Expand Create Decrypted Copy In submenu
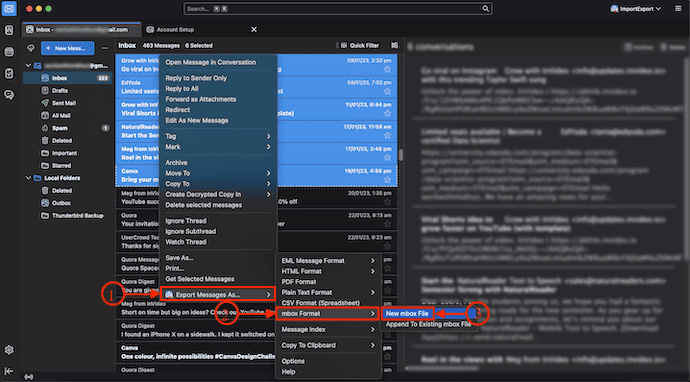 [218, 194]
